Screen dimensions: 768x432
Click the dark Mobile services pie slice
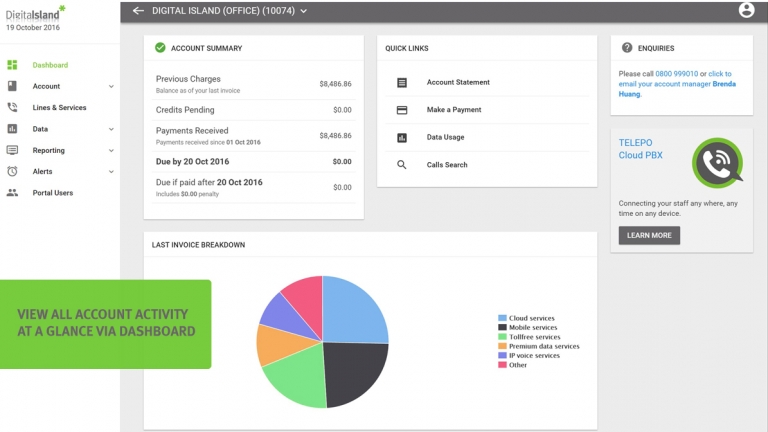[354, 370]
